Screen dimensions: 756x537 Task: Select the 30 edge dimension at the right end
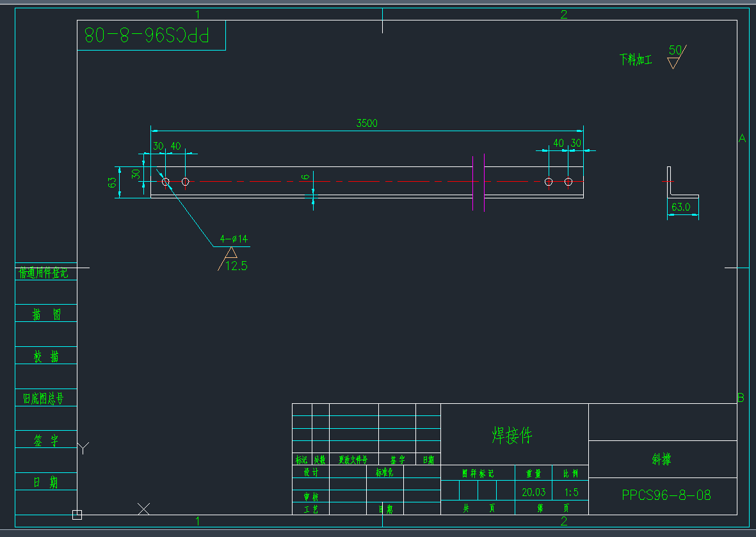[x=575, y=143]
